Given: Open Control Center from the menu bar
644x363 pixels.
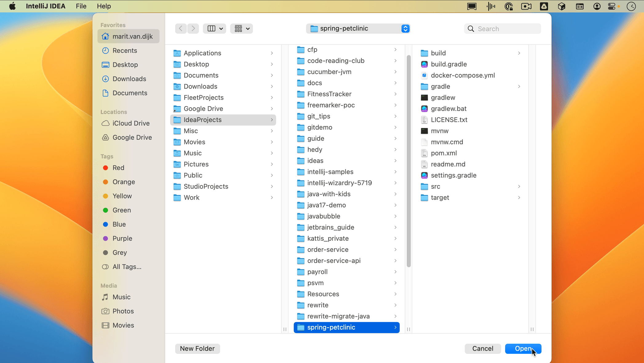Looking at the screenshot, I should click(612, 6).
